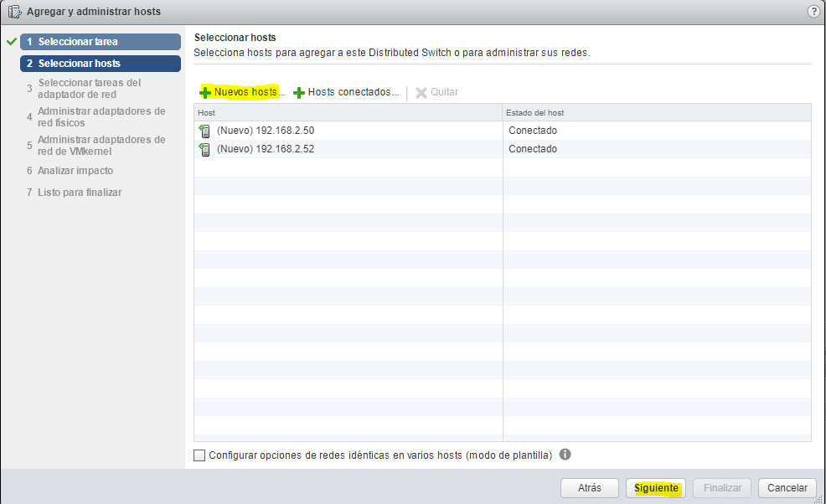Enable the modo de plantilla checkbox

[x=199, y=455]
